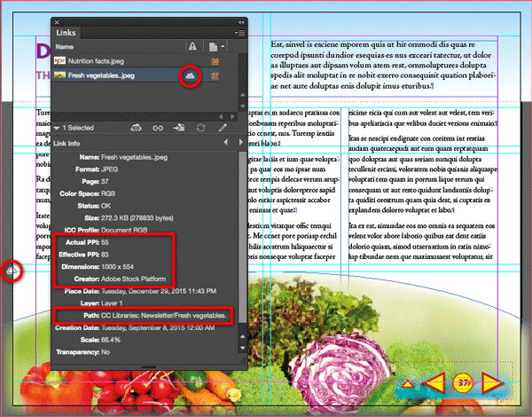This screenshot has height=417, width=532.
Task: Collapse the Links panel with double arrows
Action: click(x=241, y=22)
